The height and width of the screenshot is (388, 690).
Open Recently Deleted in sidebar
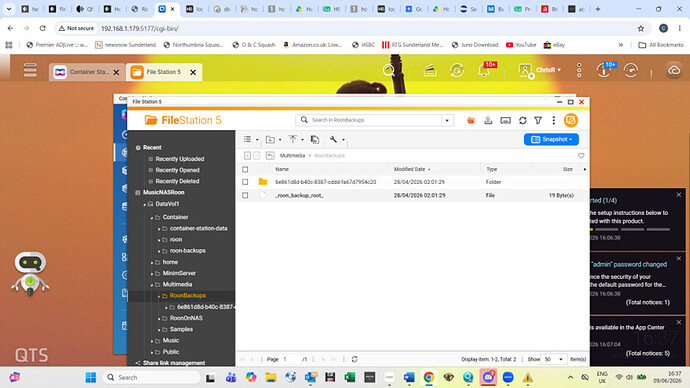177,181
